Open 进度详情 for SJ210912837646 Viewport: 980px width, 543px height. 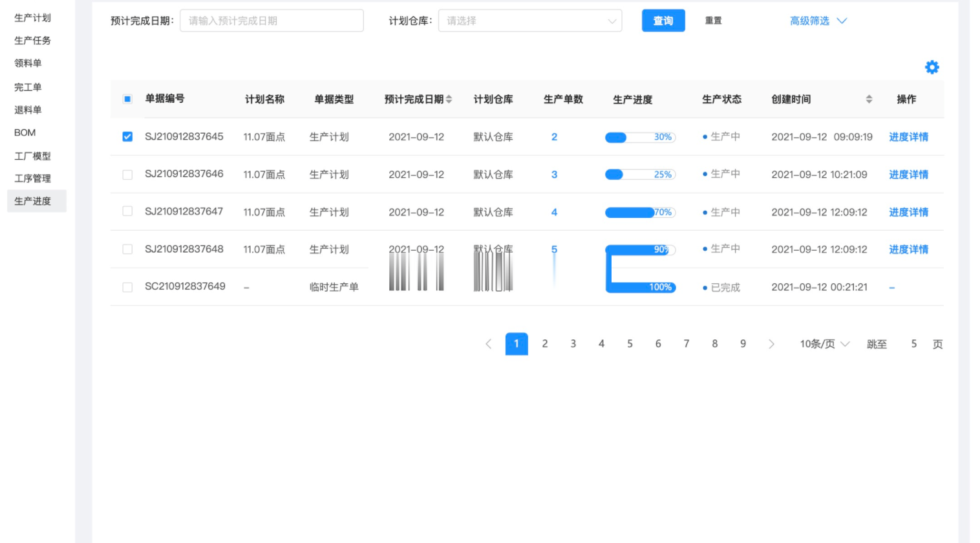908,175
